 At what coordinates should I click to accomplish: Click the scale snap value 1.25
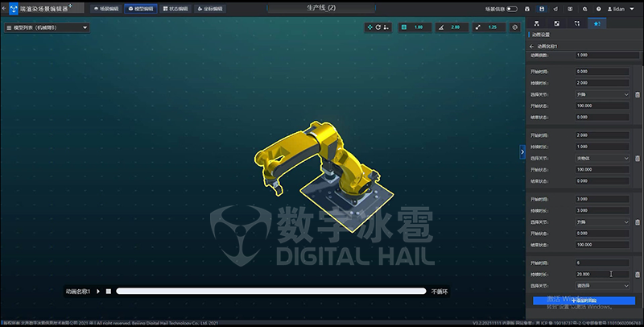coord(494,27)
